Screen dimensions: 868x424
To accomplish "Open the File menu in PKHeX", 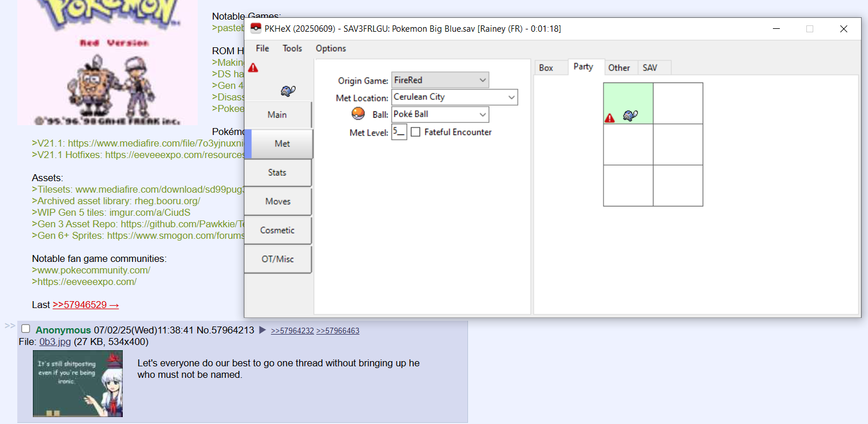I will [x=262, y=48].
